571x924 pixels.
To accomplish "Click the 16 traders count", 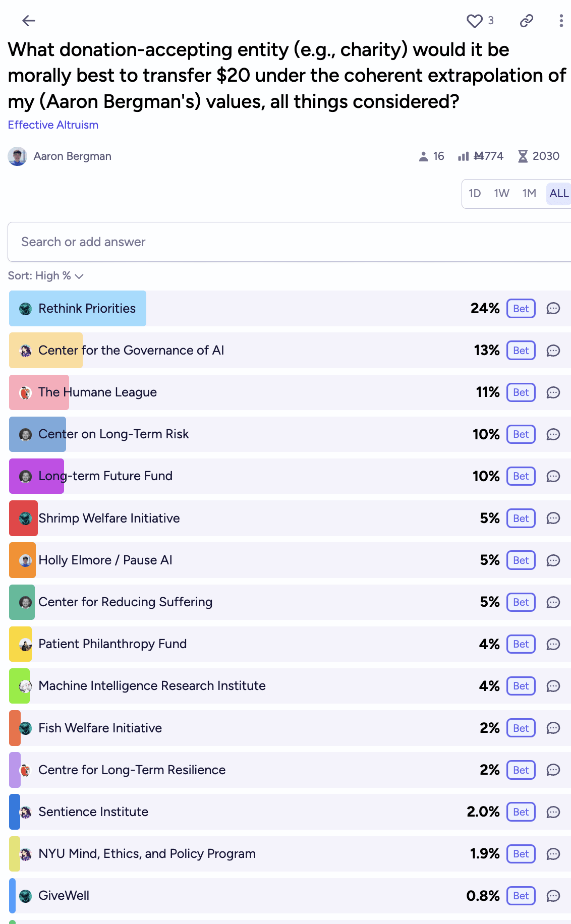I will tap(439, 156).
